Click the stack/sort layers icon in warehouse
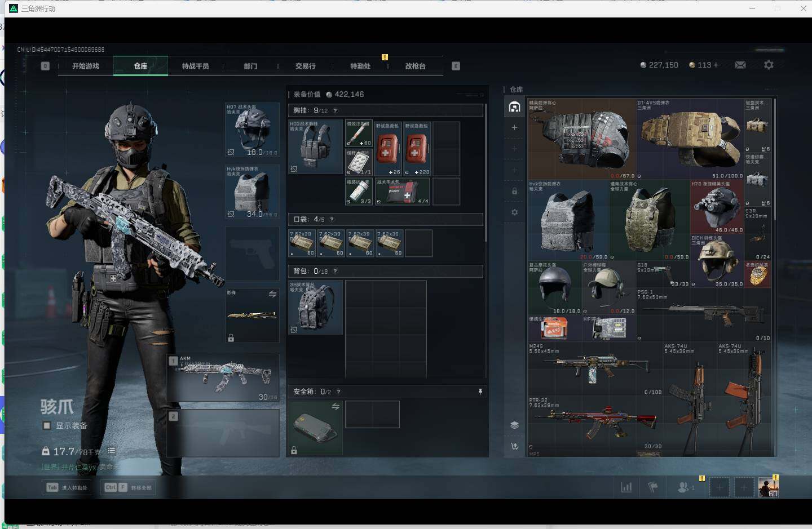This screenshot has height=529, width=812. coord(514,425)
